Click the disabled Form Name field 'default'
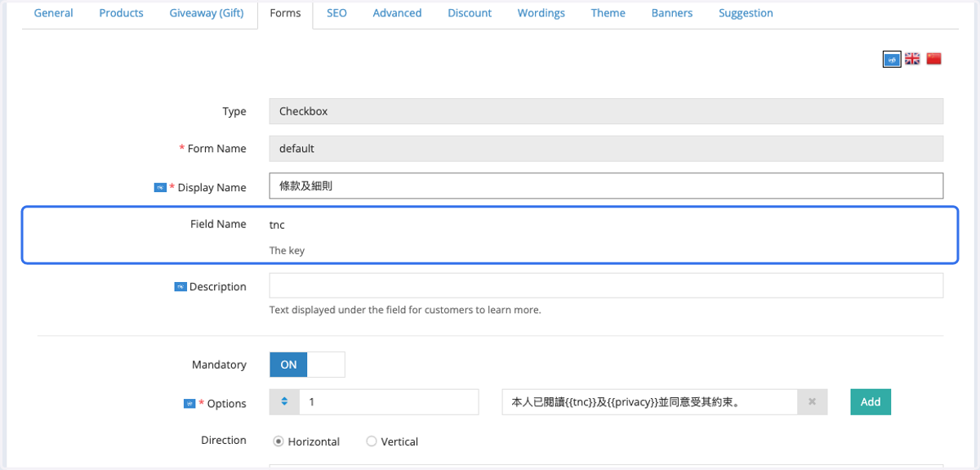The width and height of the screenshot is (980, 470). (606, 149)
